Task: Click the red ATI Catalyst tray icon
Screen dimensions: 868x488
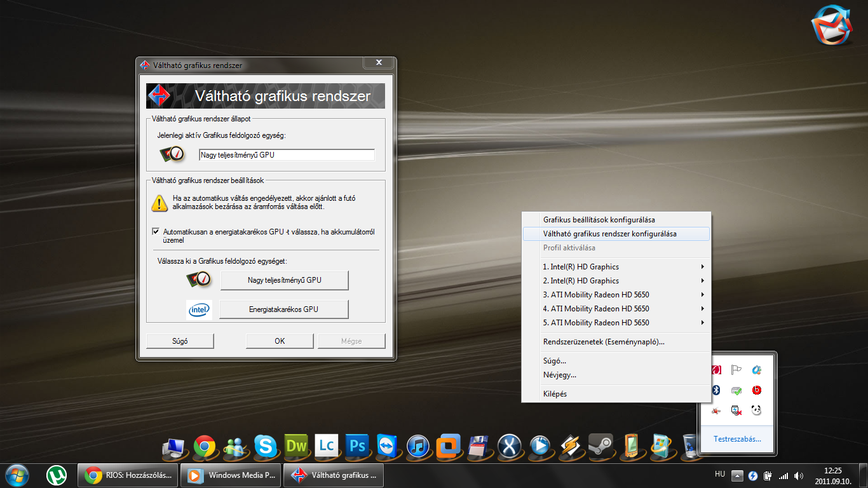Action: click(x=716, y=370)
